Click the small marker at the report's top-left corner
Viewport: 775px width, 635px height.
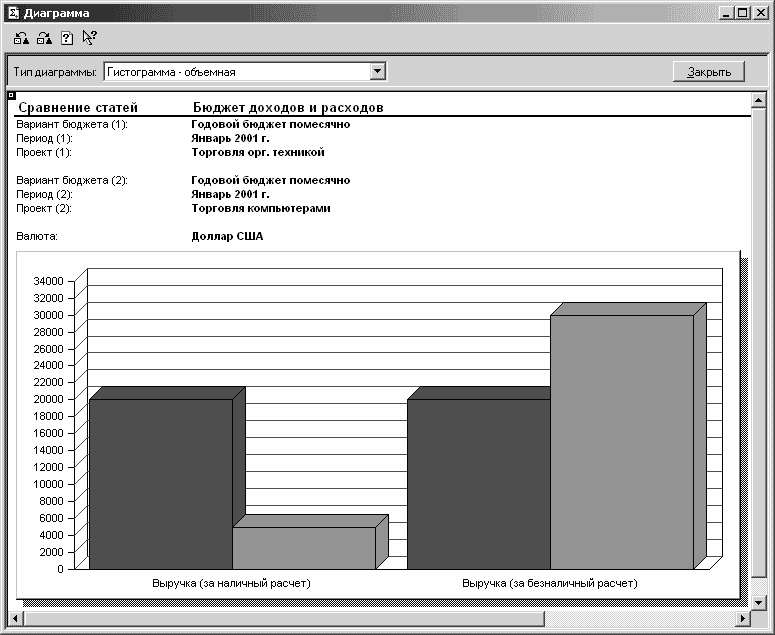[x=12, y=95]
